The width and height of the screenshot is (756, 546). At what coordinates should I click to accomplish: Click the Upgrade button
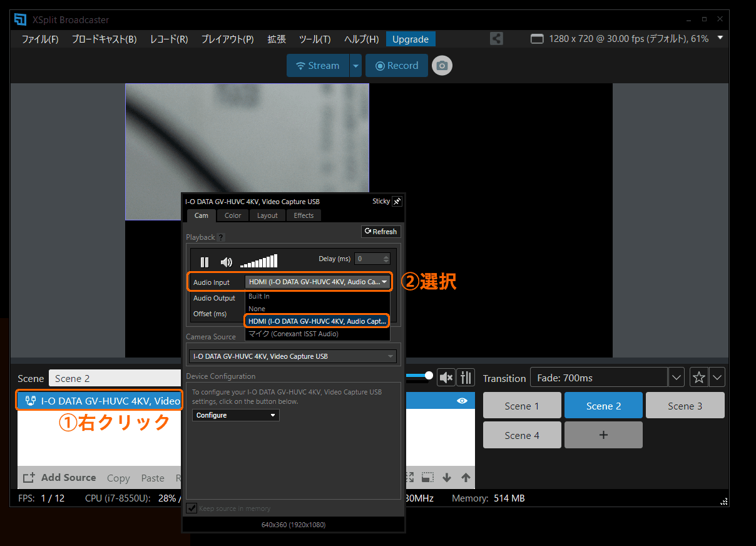point(411,39)
